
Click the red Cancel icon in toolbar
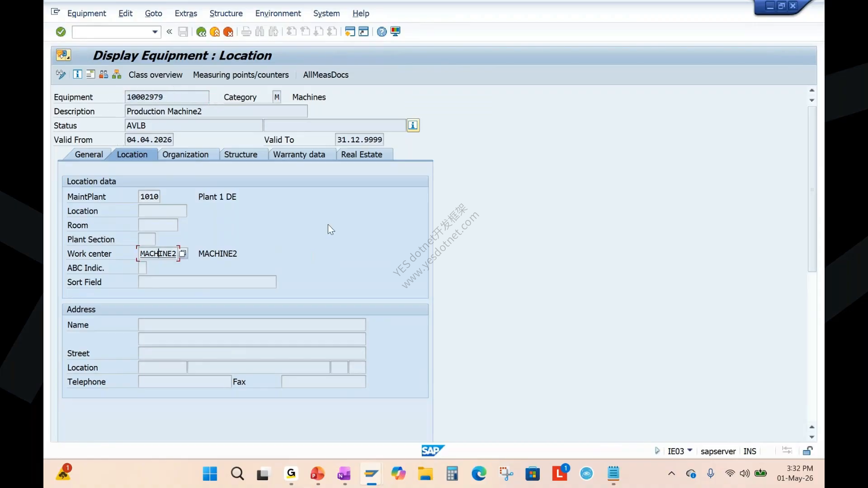click(x=228, y=32)
